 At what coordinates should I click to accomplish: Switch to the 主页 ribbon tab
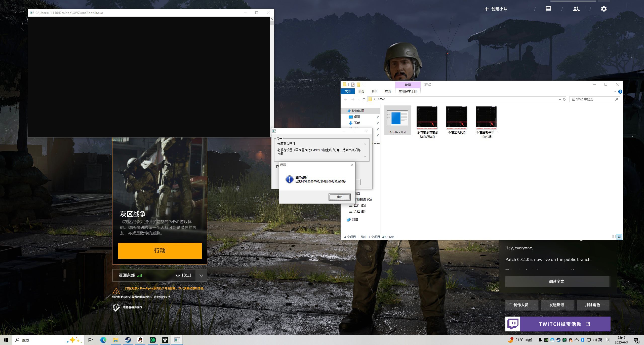(361, 91)
